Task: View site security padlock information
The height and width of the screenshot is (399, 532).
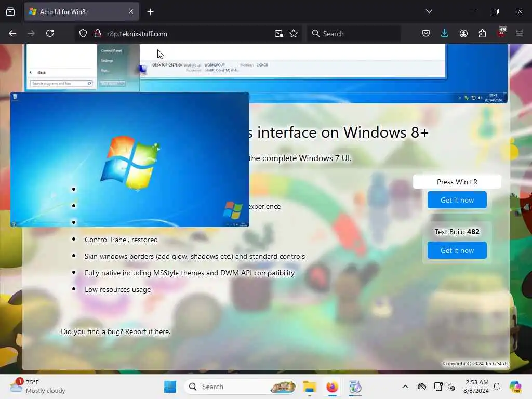Action: pyautogui.click(x=98, y=34)
